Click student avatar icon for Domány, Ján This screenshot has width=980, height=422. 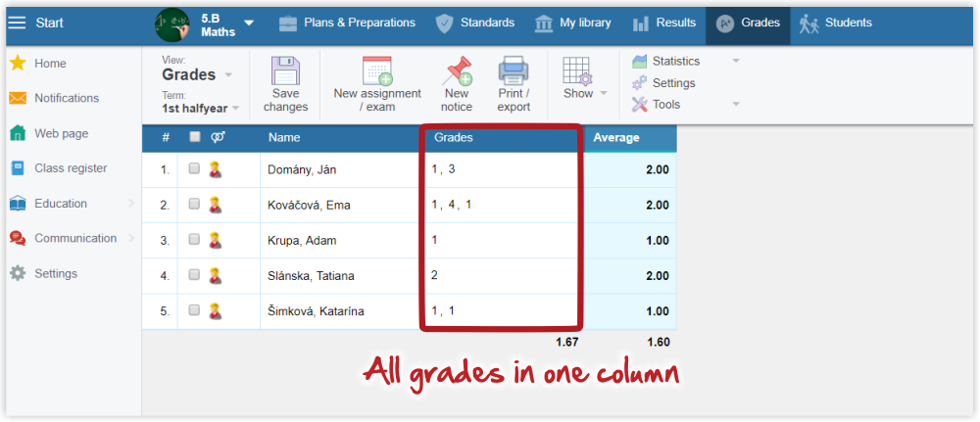coord(216,169)
